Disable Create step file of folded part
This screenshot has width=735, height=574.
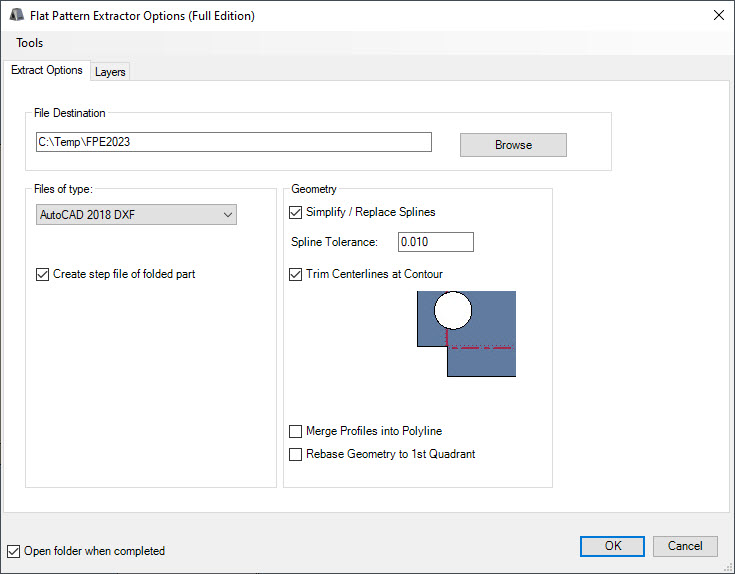tap(42, 274)
